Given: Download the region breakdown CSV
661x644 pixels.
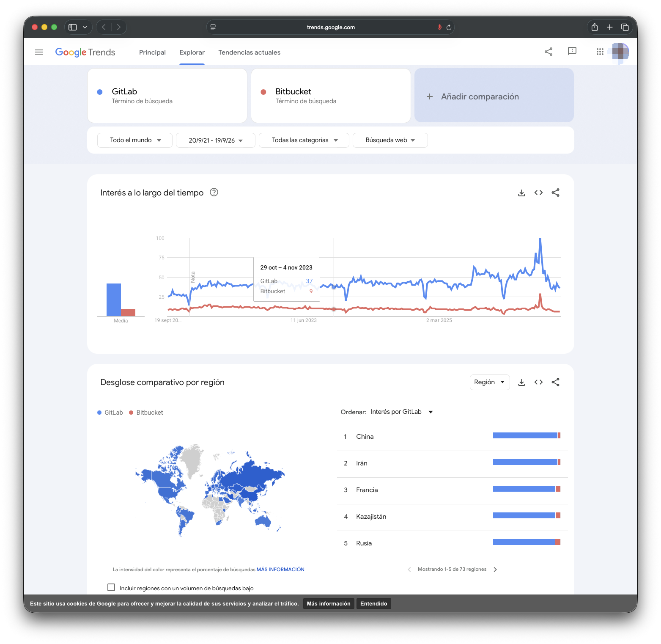Looking at the screenshot, I should pos(521,383).
